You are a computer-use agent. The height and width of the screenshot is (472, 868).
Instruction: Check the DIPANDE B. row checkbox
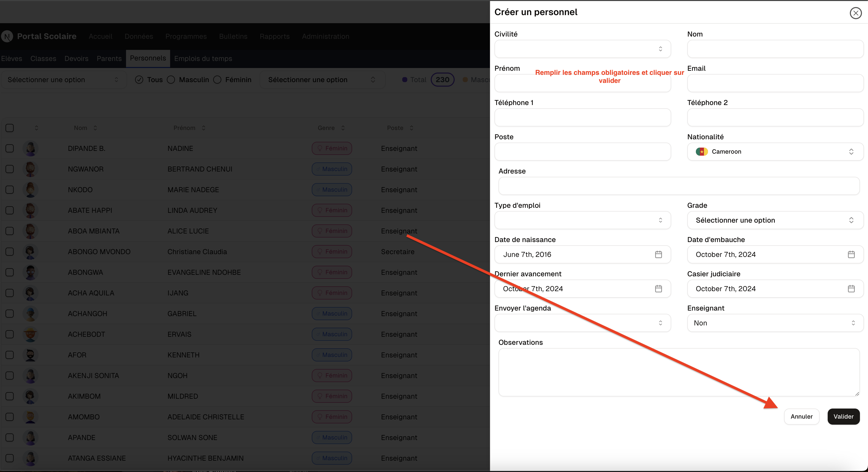[9, 148]
